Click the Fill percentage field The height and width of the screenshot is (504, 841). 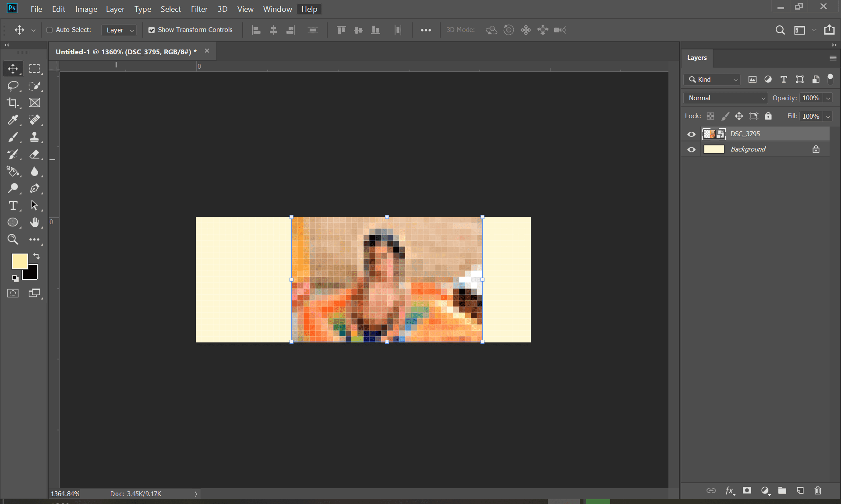pos(810,116)
